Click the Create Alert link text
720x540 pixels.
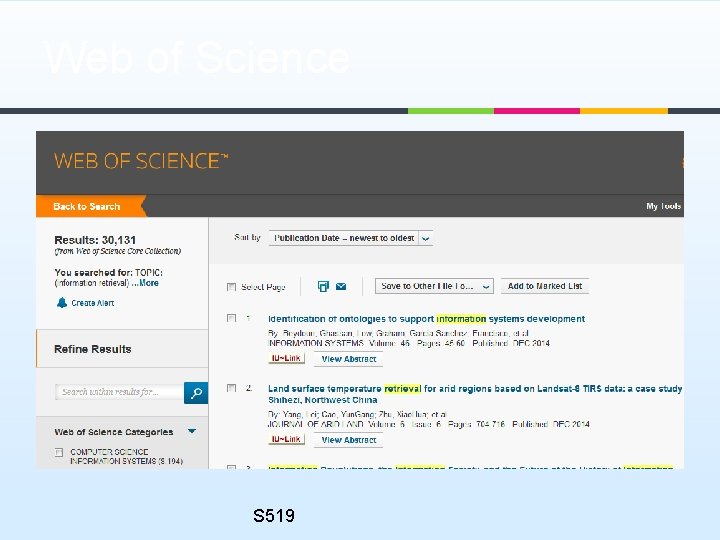tap(92, 303)
